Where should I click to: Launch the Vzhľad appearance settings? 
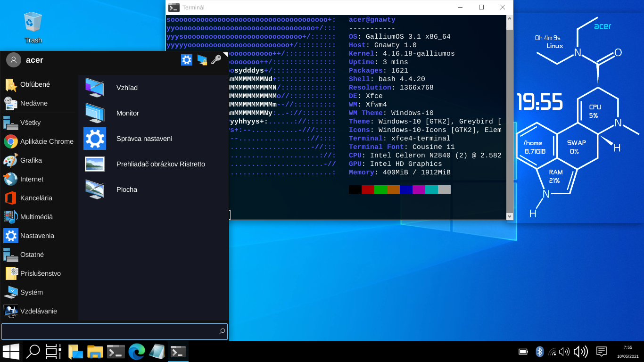click(127, 88)
